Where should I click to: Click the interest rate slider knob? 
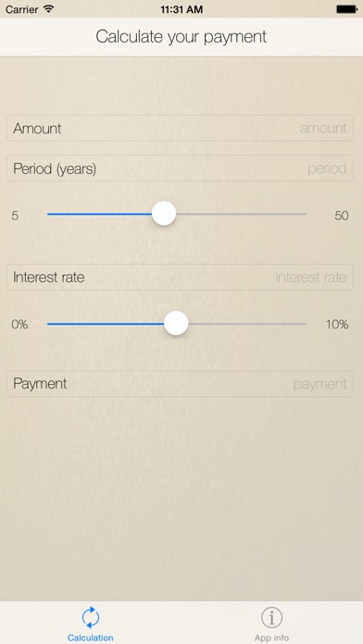[x=176, y=324]
